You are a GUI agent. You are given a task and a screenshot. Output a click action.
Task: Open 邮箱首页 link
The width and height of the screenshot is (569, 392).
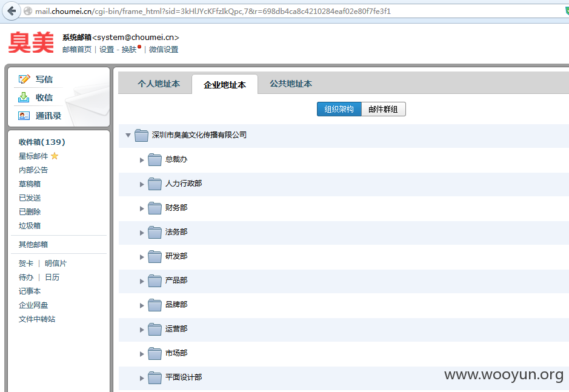tap(77, 49)
